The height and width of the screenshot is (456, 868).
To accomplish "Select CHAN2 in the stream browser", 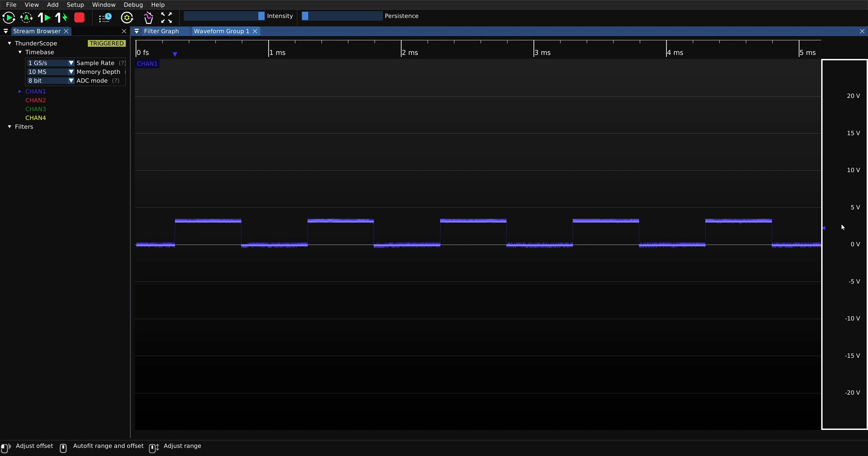I will [x=36, y=100].
